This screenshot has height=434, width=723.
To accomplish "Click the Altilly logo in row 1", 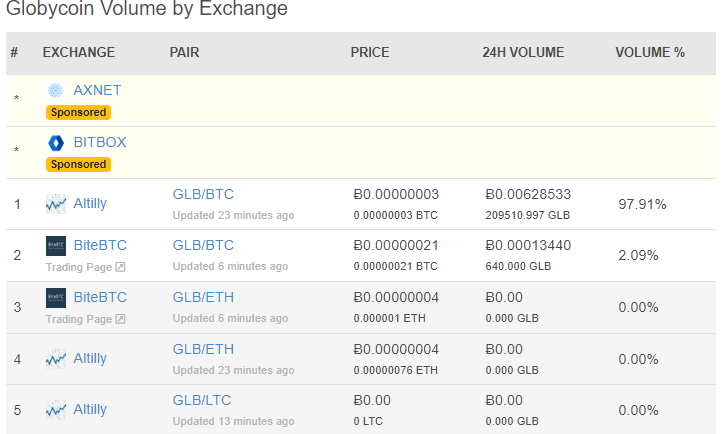I will pyautogui.click(x=56, y=204).
